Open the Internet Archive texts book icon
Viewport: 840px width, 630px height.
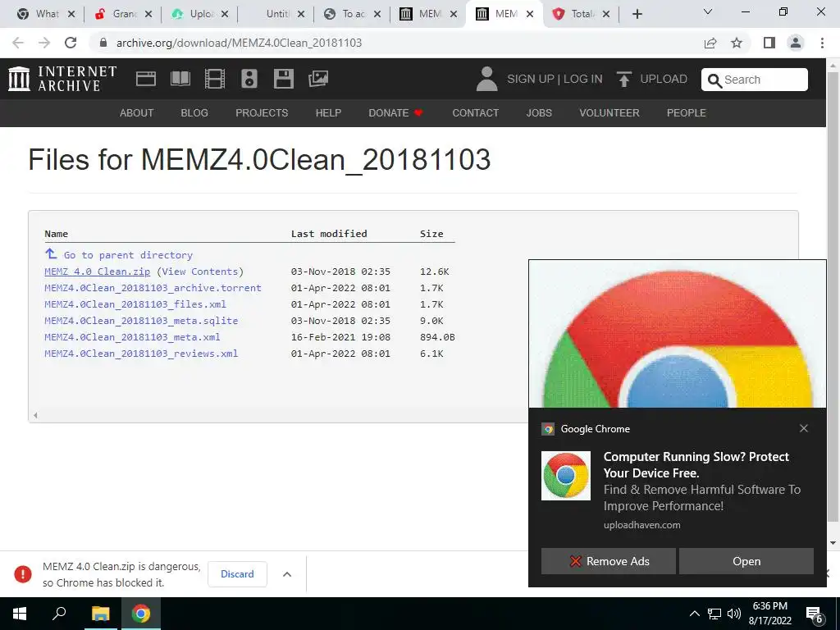180,80
